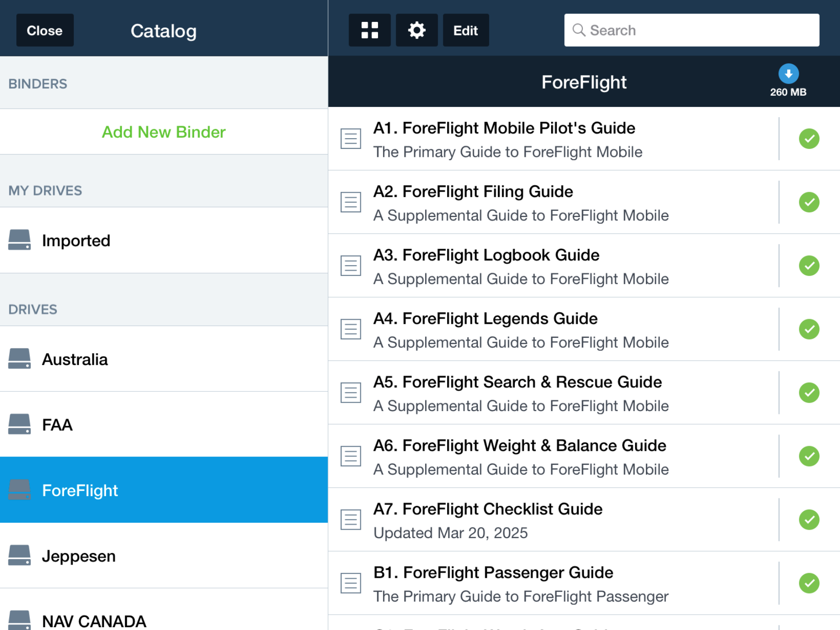Toggle download checkmark for A2 Filing Guide

pos(809,202)
